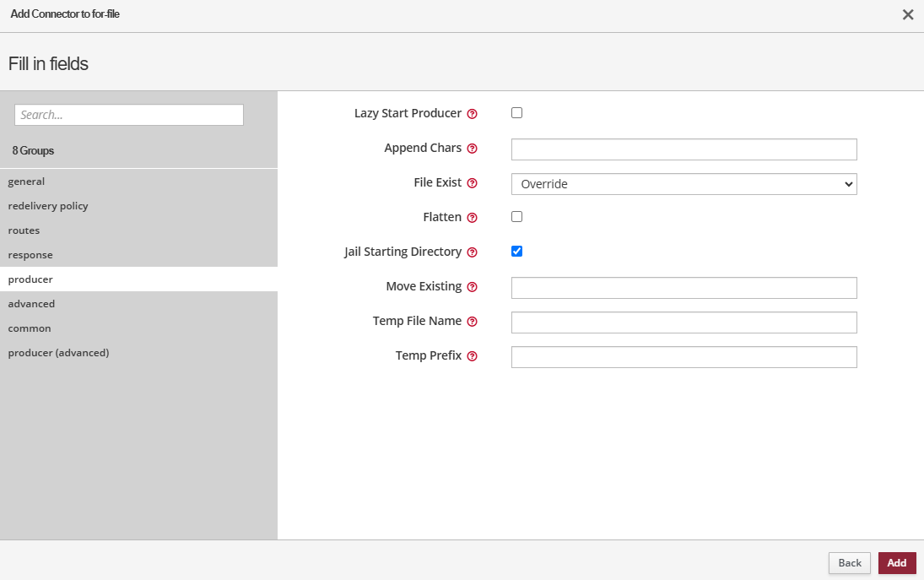Uncheck the Jail Starting Directory checkbox
The image size is (924, 580).
(517, 252)
